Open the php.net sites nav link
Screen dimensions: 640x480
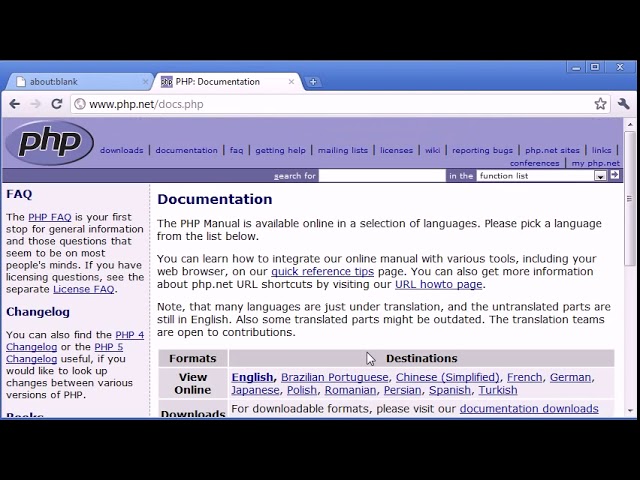(552, 150)
